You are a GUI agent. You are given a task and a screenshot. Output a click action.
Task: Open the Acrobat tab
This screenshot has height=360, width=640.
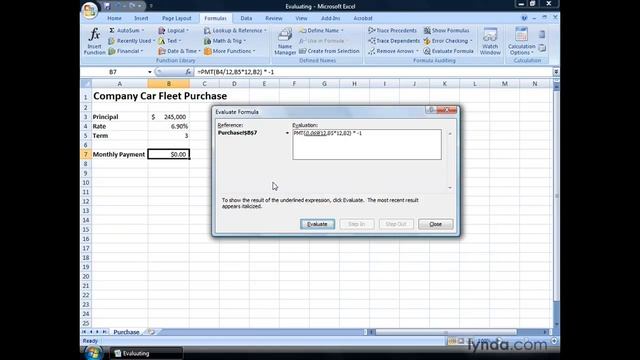point(363,18)
